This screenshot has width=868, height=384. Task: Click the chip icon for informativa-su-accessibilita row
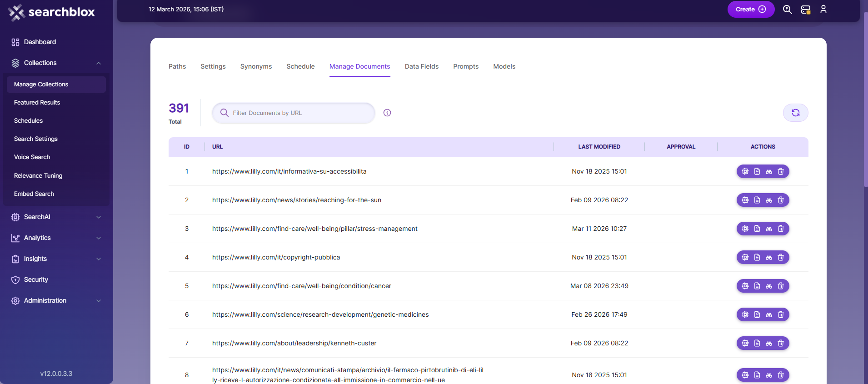(x=745, y=171)
